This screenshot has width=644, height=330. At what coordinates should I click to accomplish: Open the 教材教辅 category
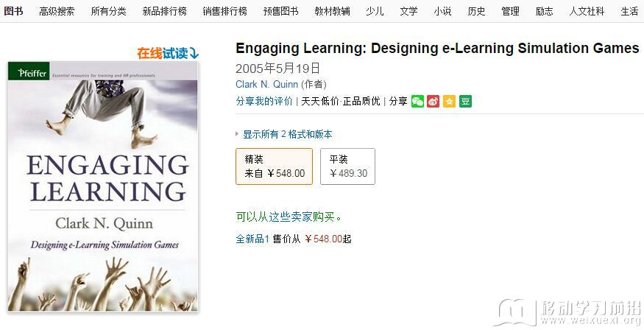(332, 12)
